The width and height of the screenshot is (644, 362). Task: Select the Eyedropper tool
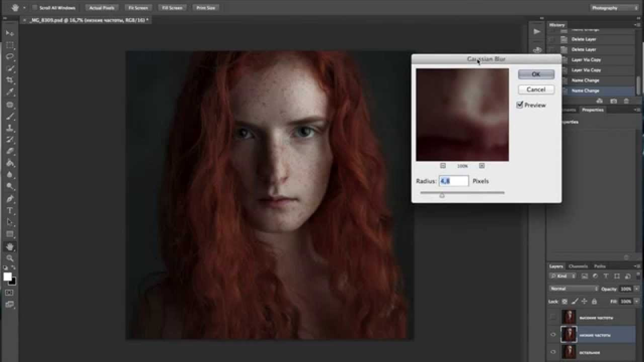10,93
